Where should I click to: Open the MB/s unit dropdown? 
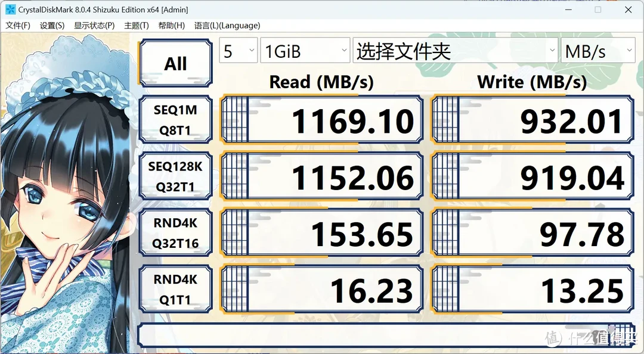tap(598, 51)
